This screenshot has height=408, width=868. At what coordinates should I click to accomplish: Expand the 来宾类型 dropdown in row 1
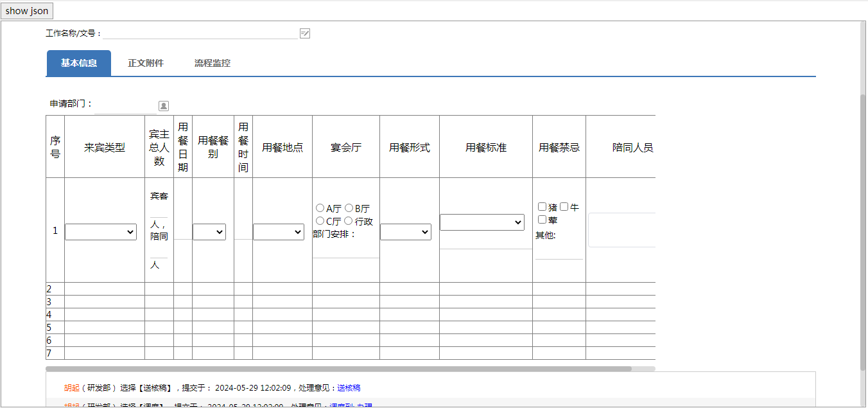pyautogui.click(x=101, y=232)
